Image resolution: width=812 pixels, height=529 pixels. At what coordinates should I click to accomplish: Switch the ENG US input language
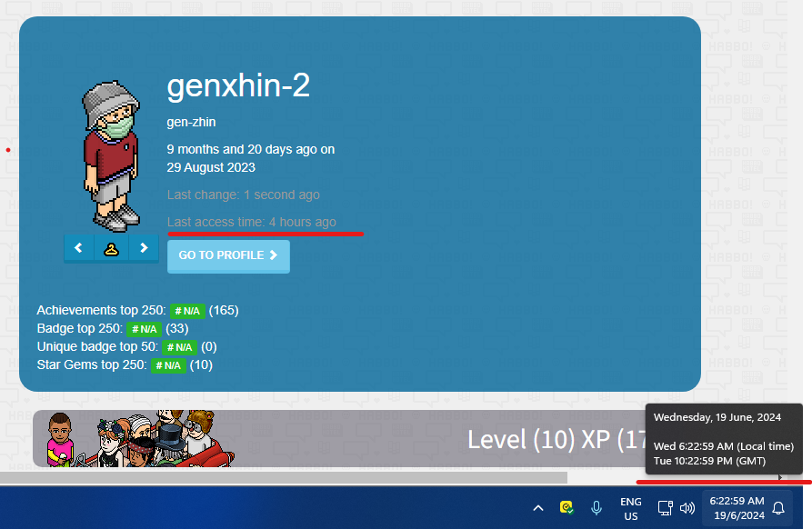[x=631, y=509]
